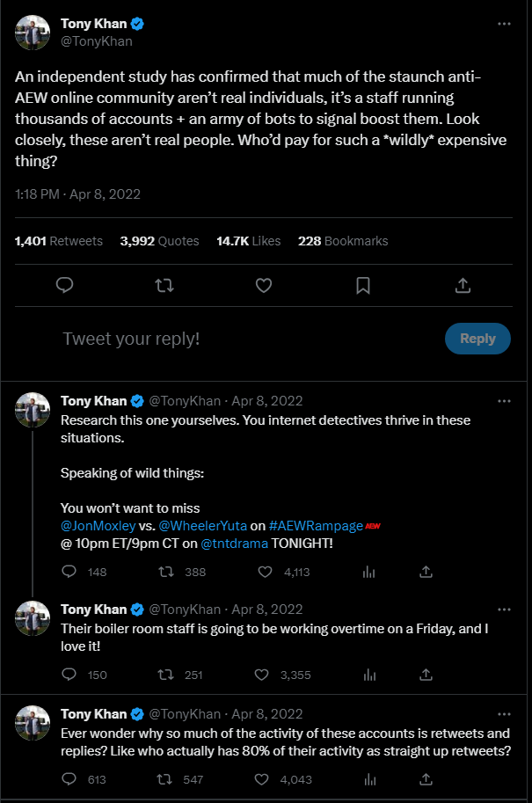Like the main tweet with heart icon
Image resolution: width=532 pixels, height=803 pixels.
[263, 285]
